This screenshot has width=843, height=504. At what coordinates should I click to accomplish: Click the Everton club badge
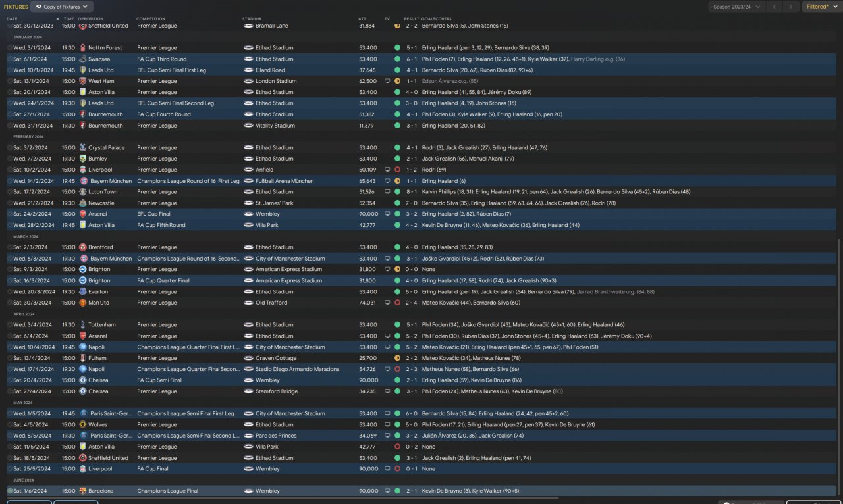[82, 291]
